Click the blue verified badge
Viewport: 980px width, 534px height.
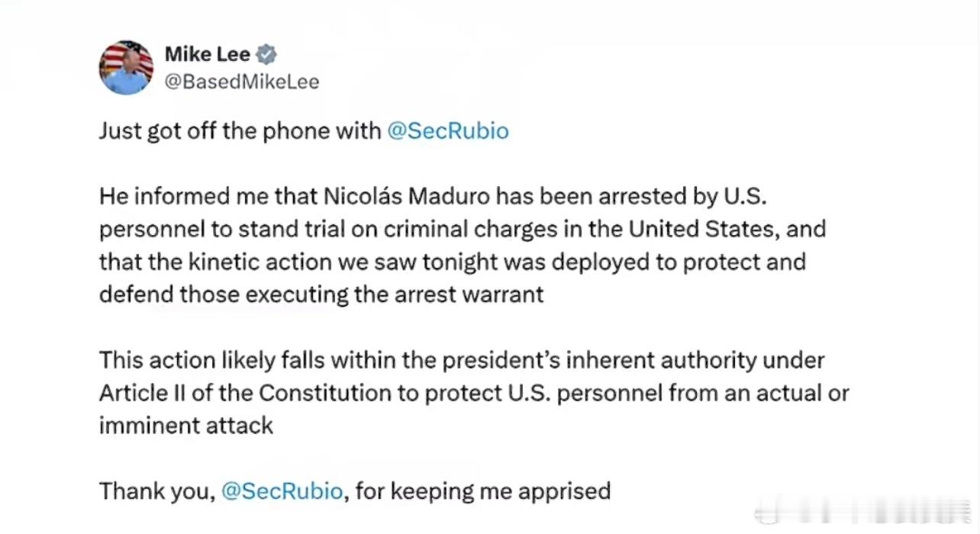pos(266,54)
